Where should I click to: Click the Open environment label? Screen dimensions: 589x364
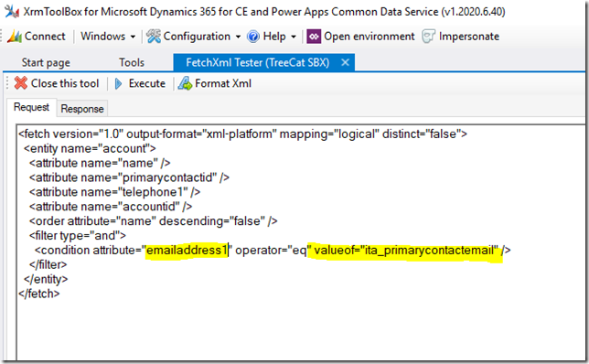tap(369, 36)
